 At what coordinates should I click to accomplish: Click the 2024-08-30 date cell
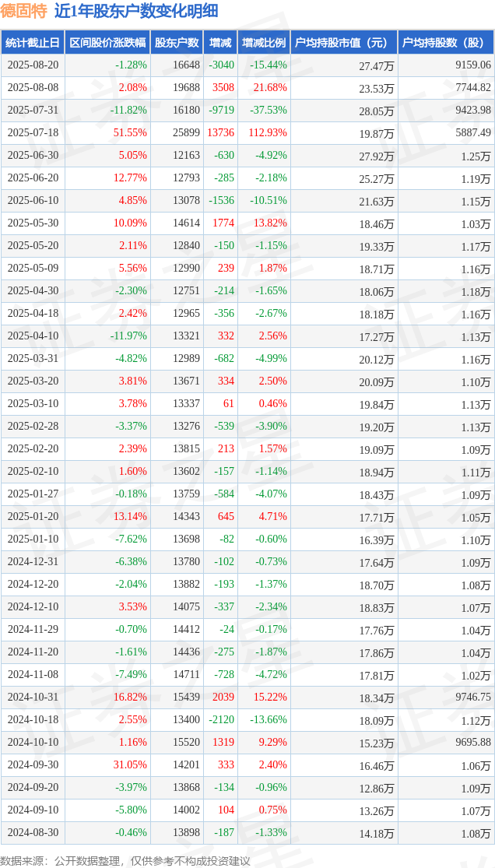[x=33, y=832]
